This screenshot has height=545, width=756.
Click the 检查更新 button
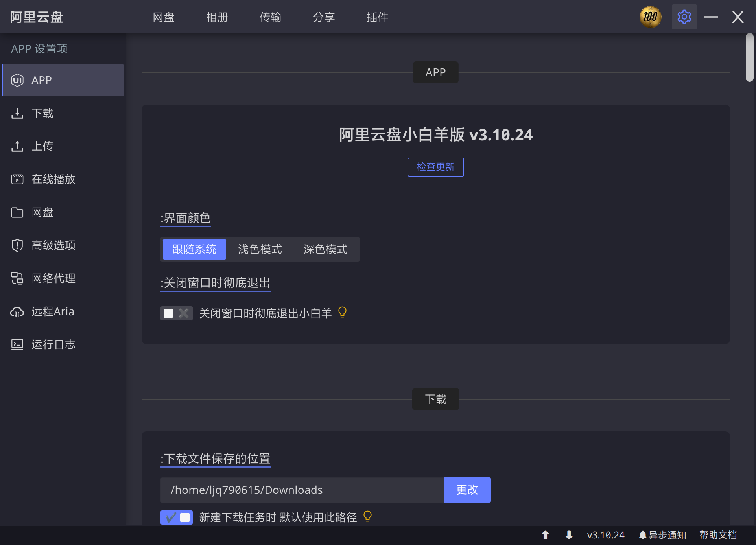point(435,167)
